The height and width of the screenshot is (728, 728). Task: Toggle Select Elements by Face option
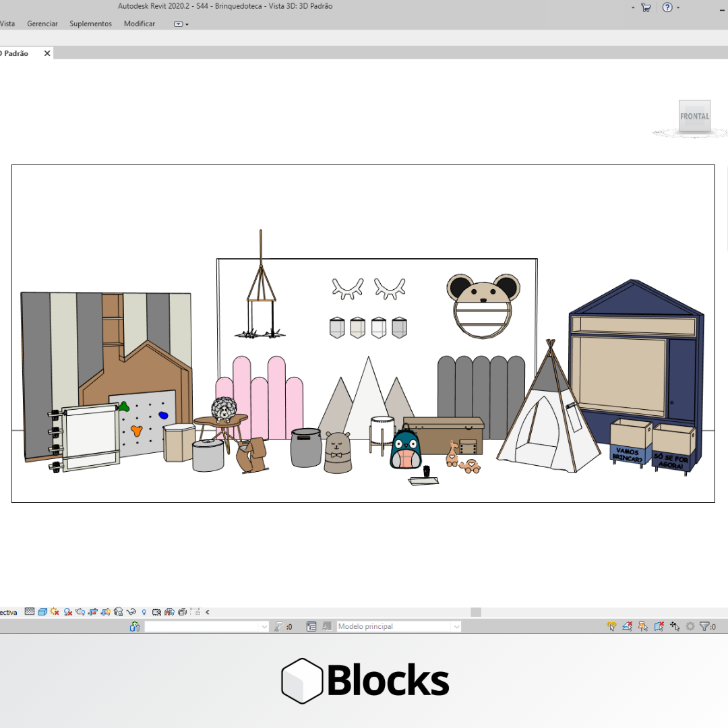659,626
